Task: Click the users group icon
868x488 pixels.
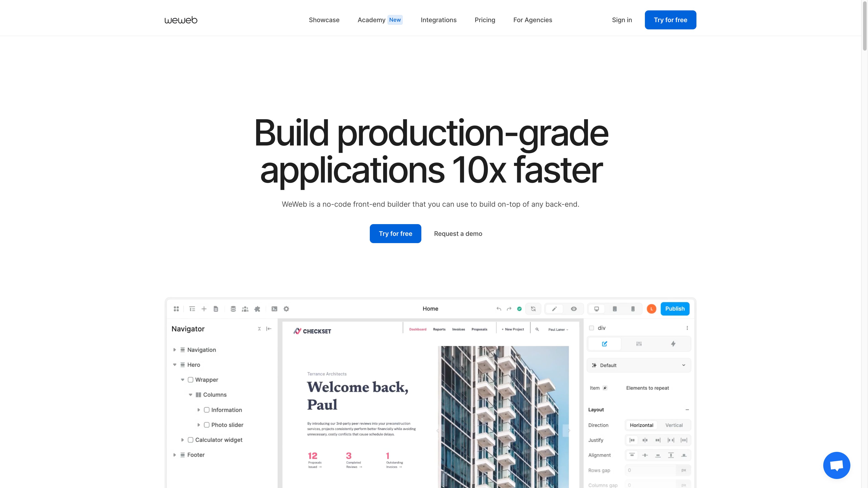Action: [x=245, y=309]
